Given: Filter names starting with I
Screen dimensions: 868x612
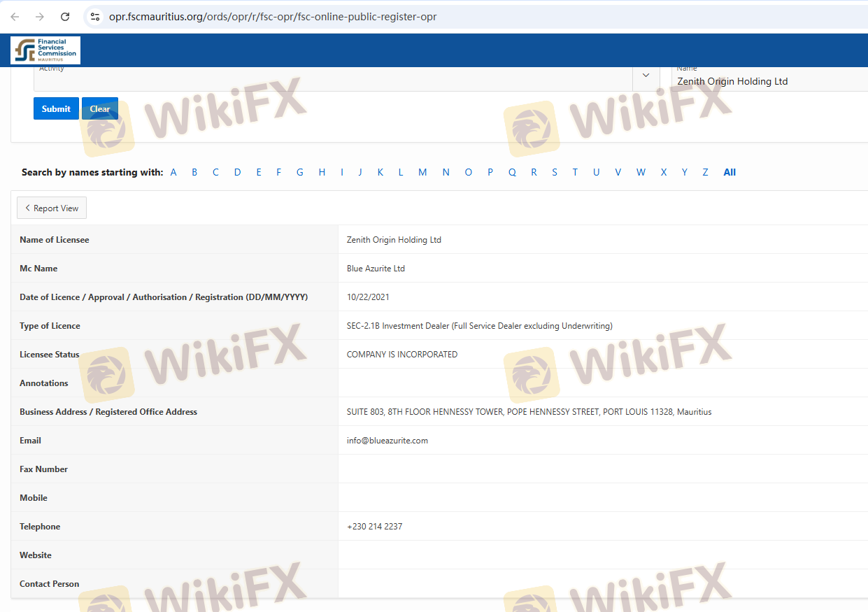Looking at the screenshot, I should pos(342,172).
